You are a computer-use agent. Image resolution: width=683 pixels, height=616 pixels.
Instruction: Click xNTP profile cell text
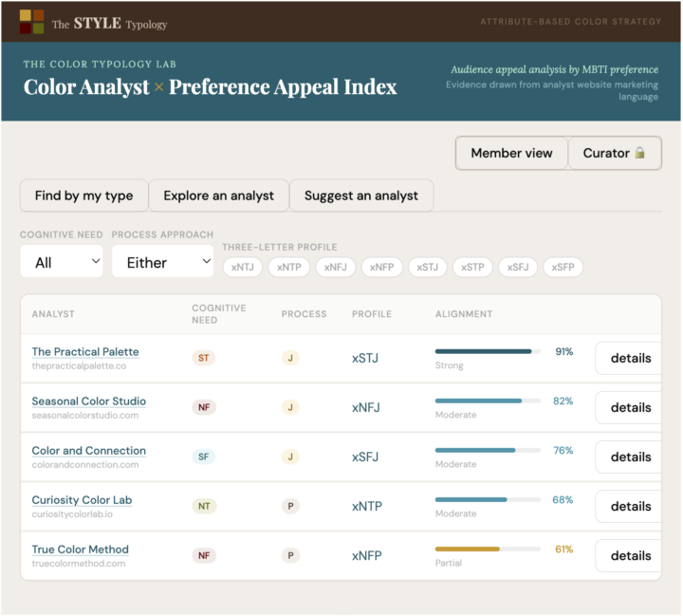367,507
